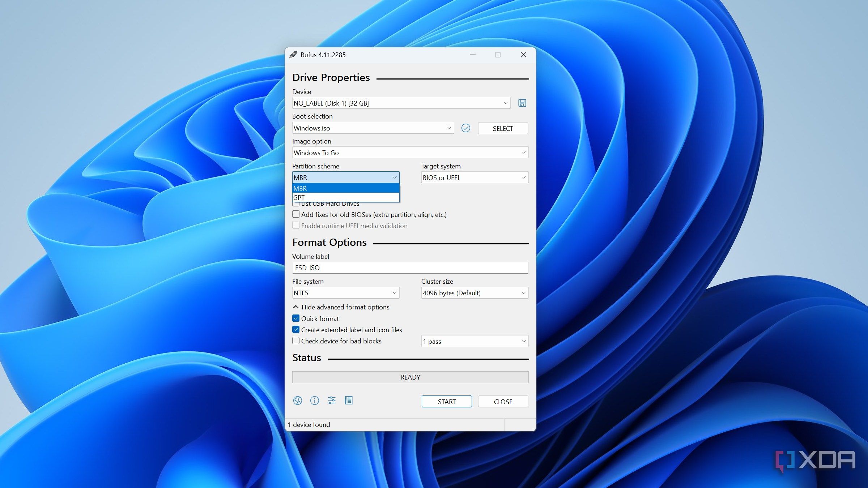Open the About info icon
Image resolution: width=868 pixels, height=488 pixels.
315,401
